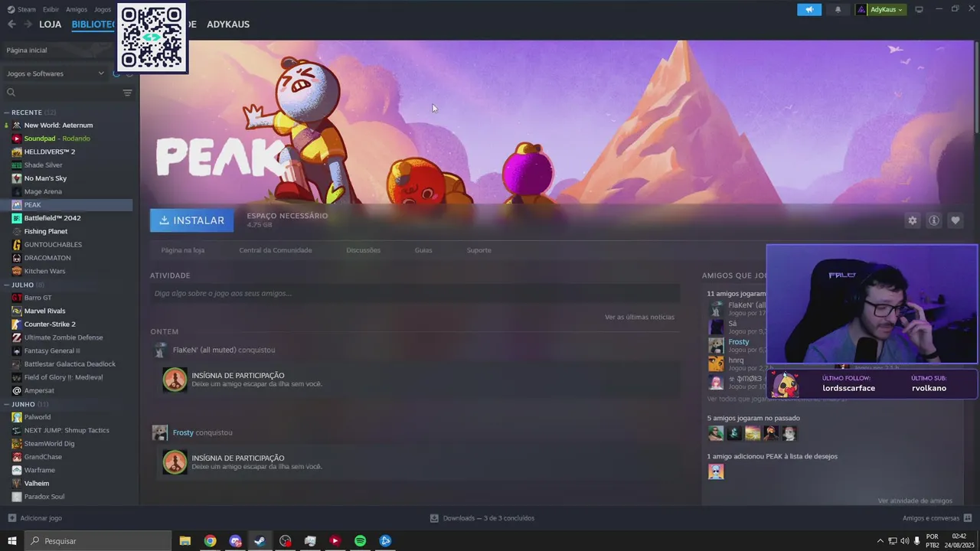This screenshot has width=980, height=551.
Task: Click the activity post text field
Action: [415, 293]
